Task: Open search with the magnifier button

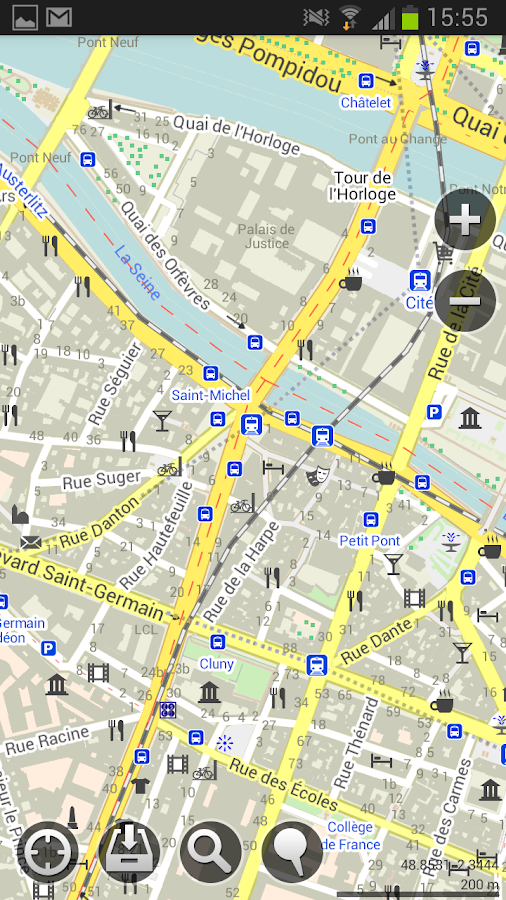Action: click(x=211, y=852)
